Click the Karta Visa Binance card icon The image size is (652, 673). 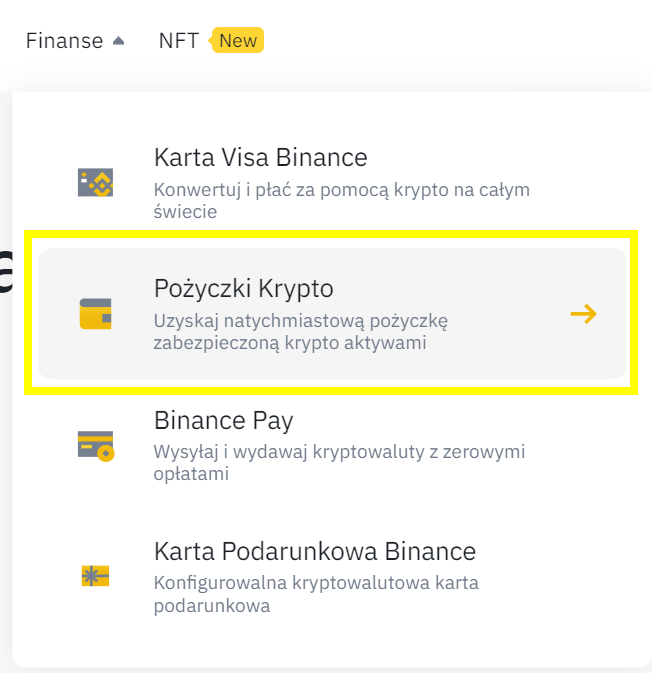coord(96,182)
